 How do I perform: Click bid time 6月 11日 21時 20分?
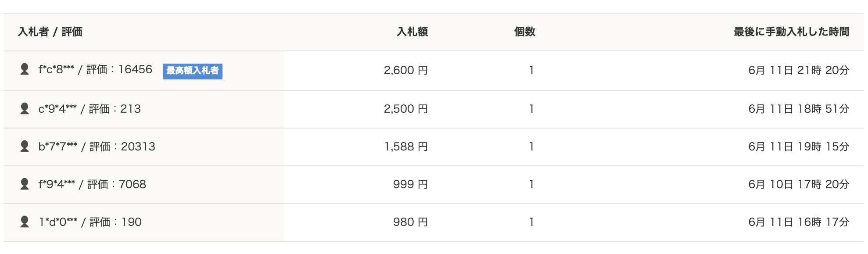point(799,70)
